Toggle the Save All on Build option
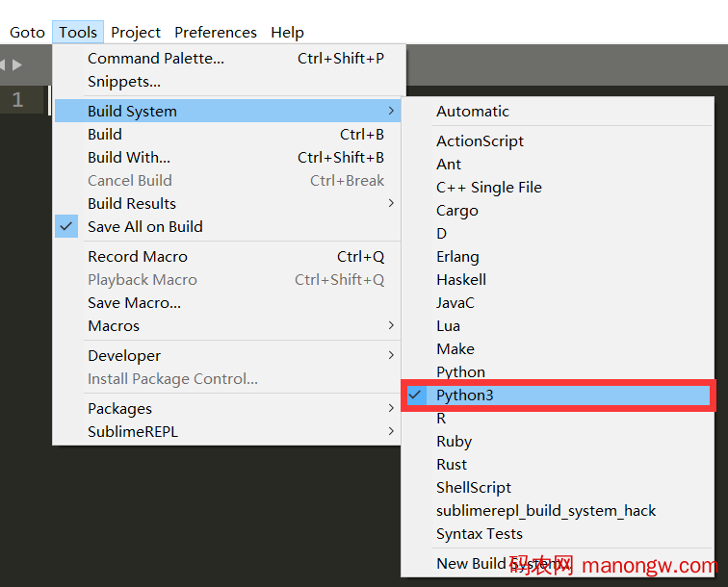Image resolution: width=728 pixels, height=587 pixels. click(144, 227)
